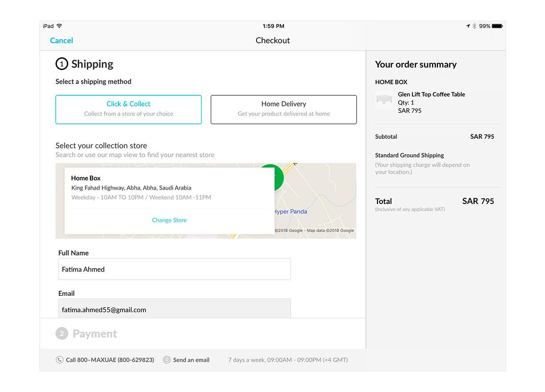Tap the WiFi icon in the status bar
Image resolution: width=545 pixels, height=392 pixels.
point(60,26)
